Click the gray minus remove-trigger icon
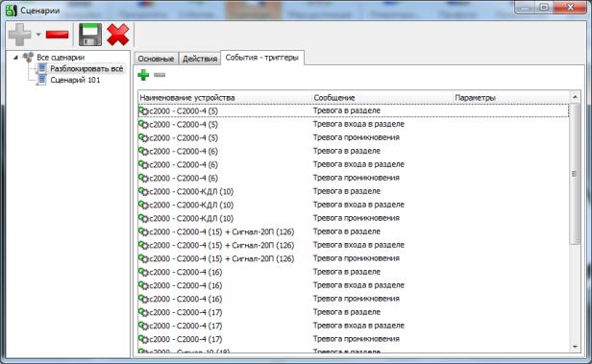The width and height of the screenshot is (592, 364). tap(160, 75)
